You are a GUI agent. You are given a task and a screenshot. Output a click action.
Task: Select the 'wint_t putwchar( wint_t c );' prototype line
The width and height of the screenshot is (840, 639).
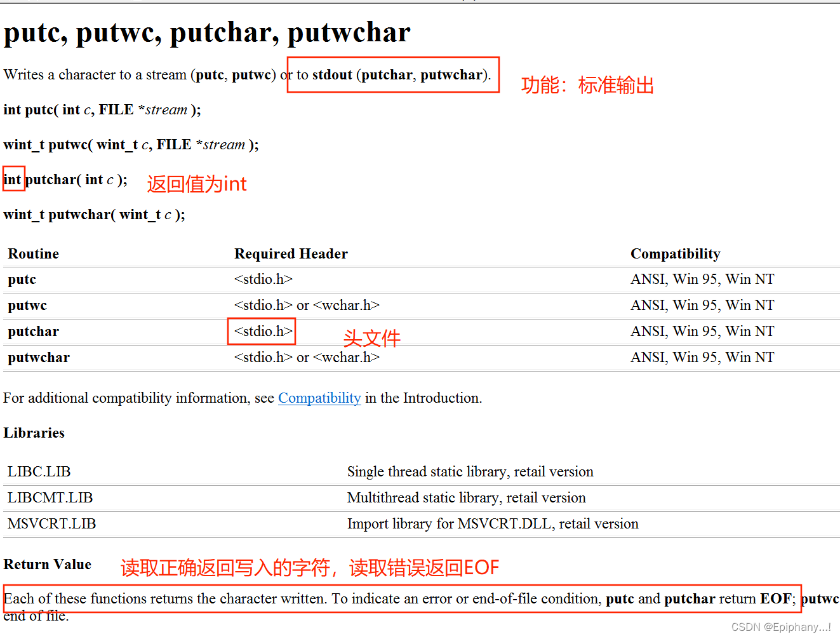click(x=94, y=215)
